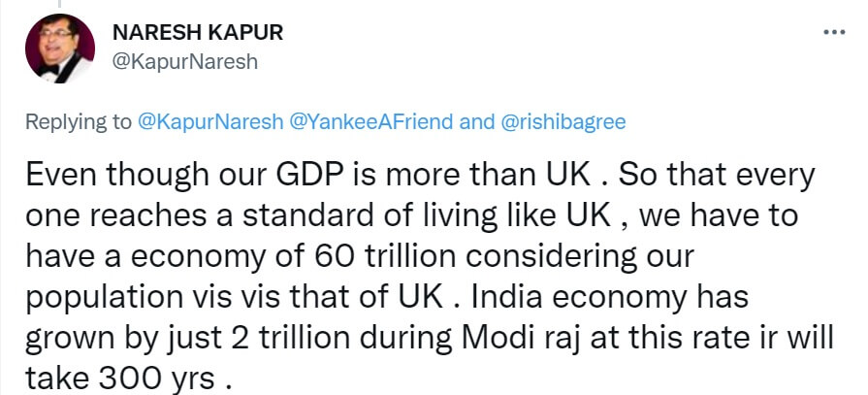Image resolution: width=868 pixels, height=395 pixels.
Task: Click the word "and" in the reply line
Action: pyautogui.click(x=476, y=122)
